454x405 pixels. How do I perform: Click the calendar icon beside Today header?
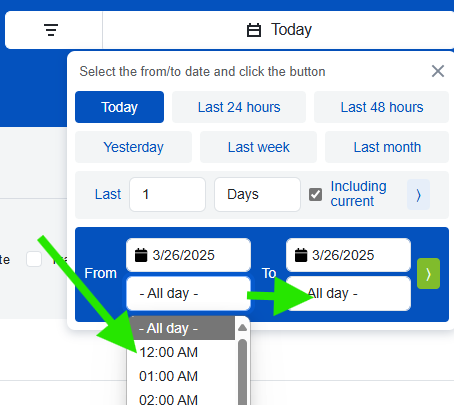click(254, 30)
